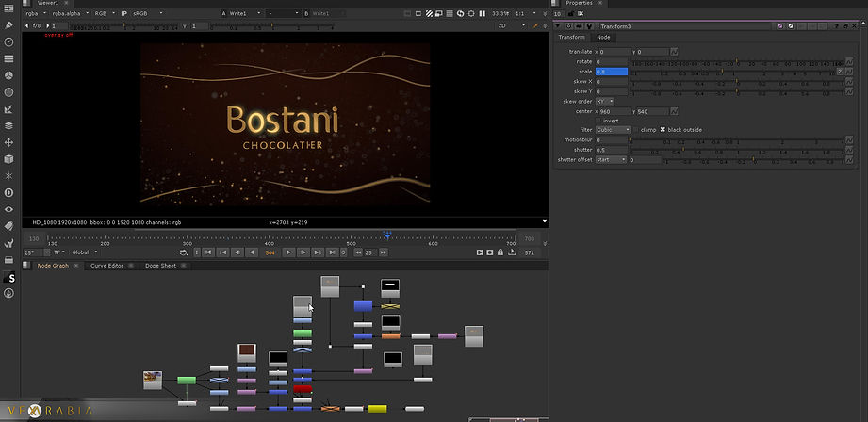
Task: Collapse the Transform3 panel with the triangle
Action: point(557,26)
